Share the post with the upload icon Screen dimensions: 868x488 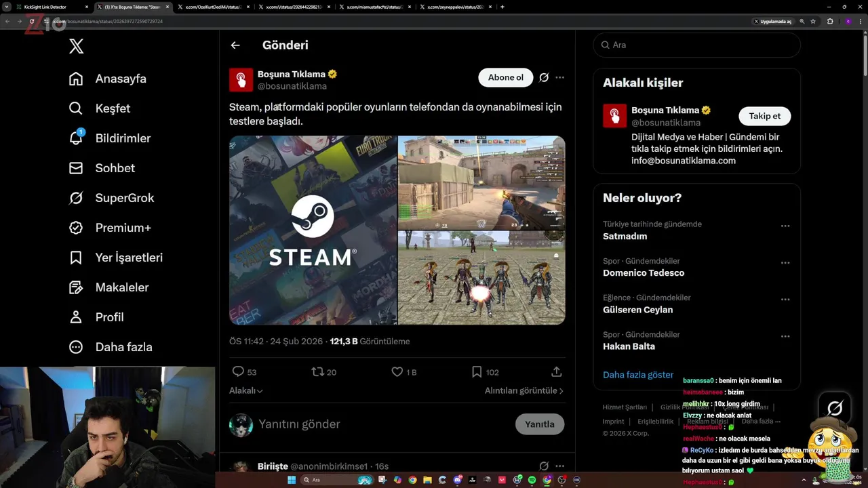pos(557,371)
